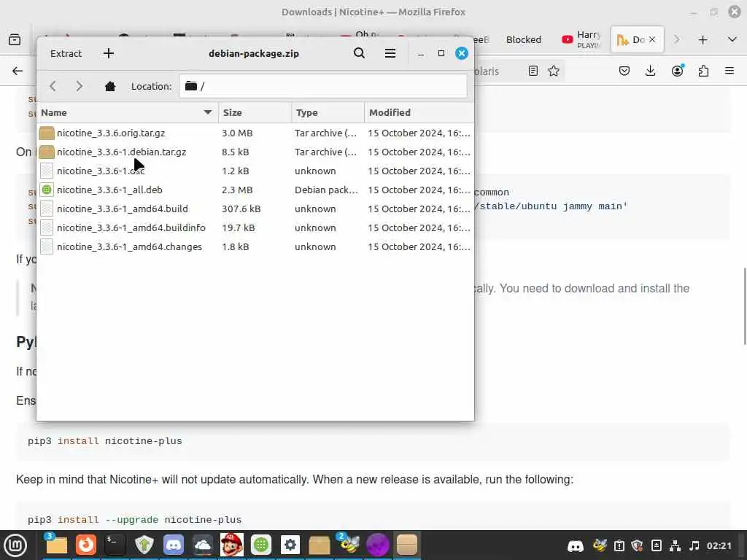747x560 pixels.
Task: Open Firefox extensions menu
Action: tap(703, 71)
